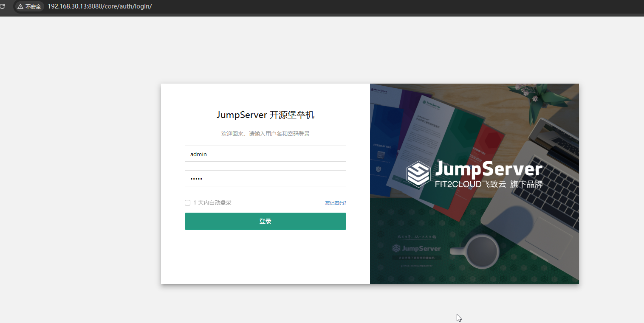Click the 1 天内自动登录 label text
The width and height of the screenshot is (644, 323).
tap(212, 203)
